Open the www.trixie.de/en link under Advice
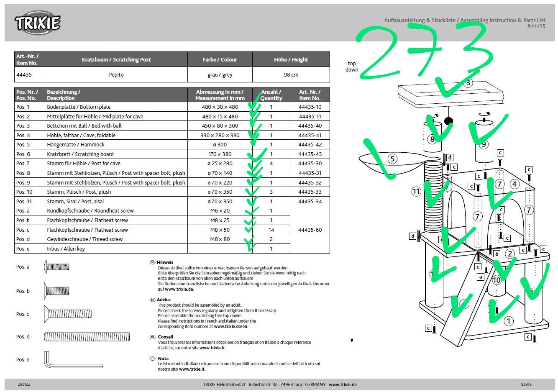This screenshot has height=392, width=558. click(231, 326)
